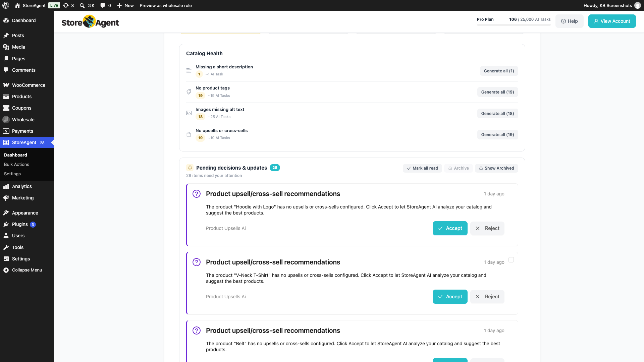Reject V-Neck T-Shirt upsell recommendation
644x362 pixels.
[487, 297]
